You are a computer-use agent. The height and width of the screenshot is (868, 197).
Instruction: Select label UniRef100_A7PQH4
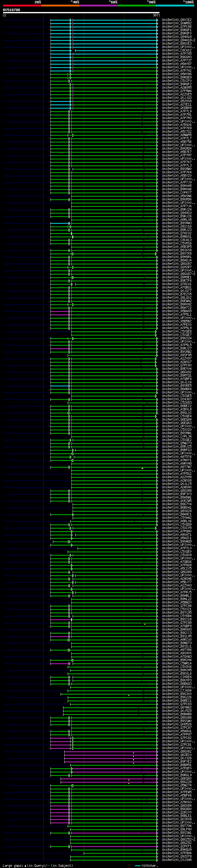(x=176, y=853)
